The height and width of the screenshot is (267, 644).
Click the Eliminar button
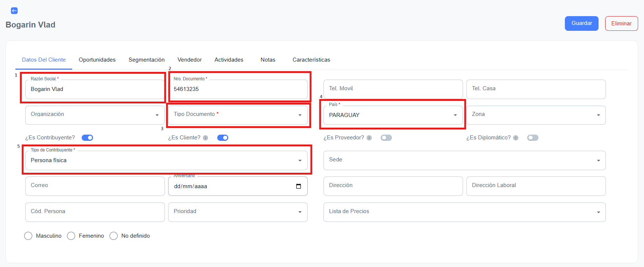621,23
